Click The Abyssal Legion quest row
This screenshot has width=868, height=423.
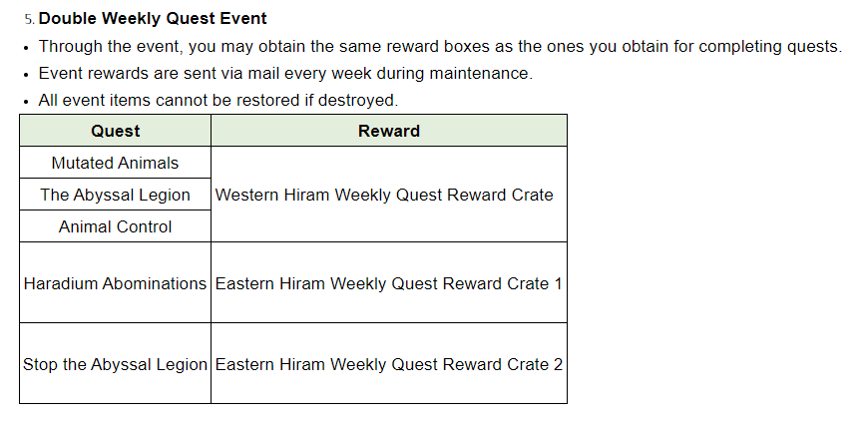tap(115, 195)
